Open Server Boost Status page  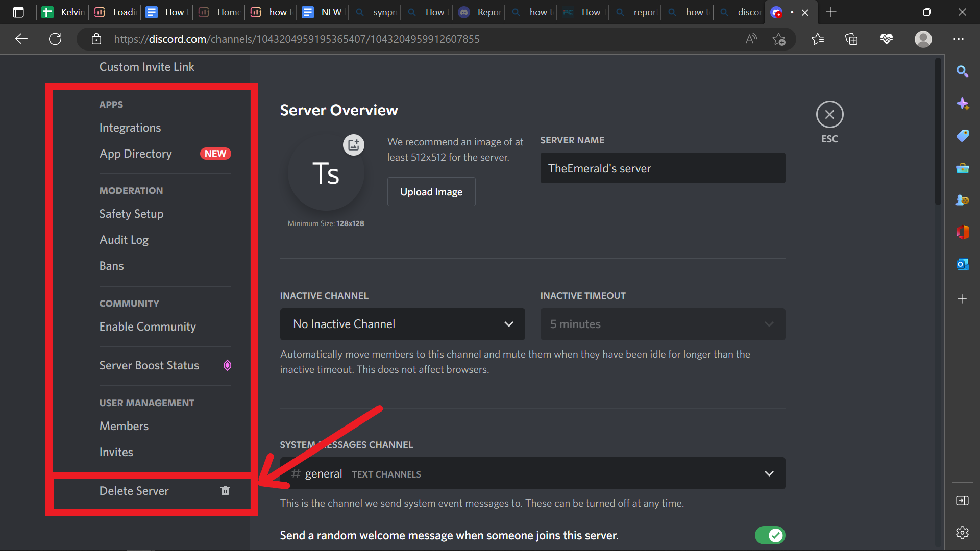(x=149, y=365)
